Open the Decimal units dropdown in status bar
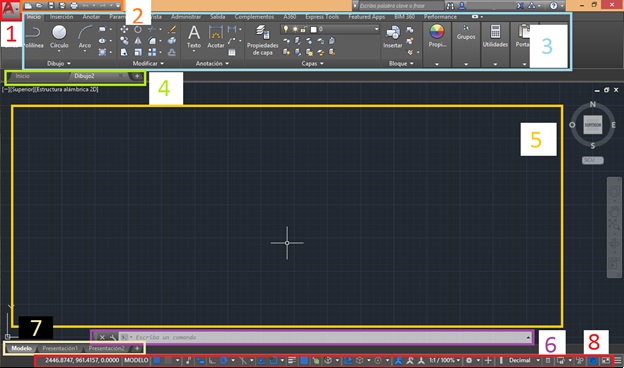Viewport: 624px width, 368px height. tap(538, 360)
